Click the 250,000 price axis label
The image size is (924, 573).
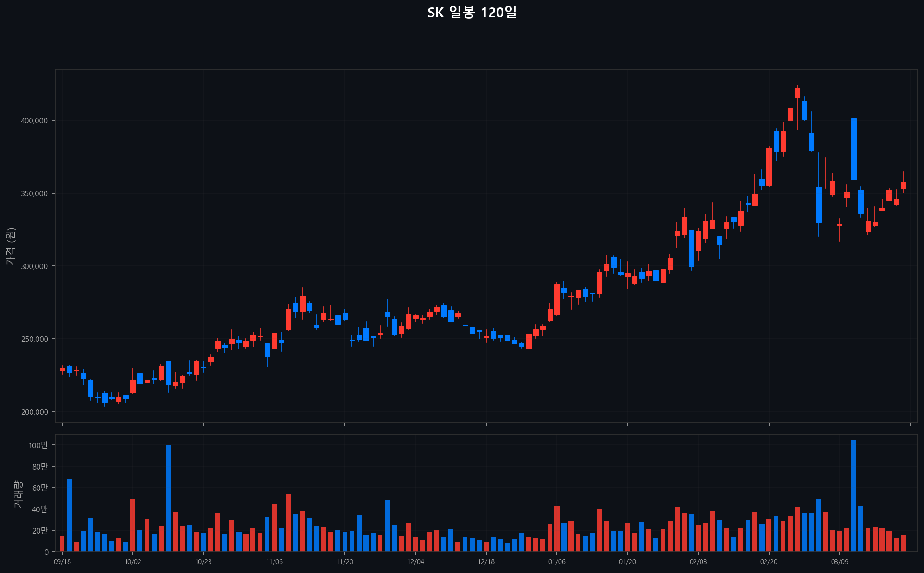click(34, 339)
